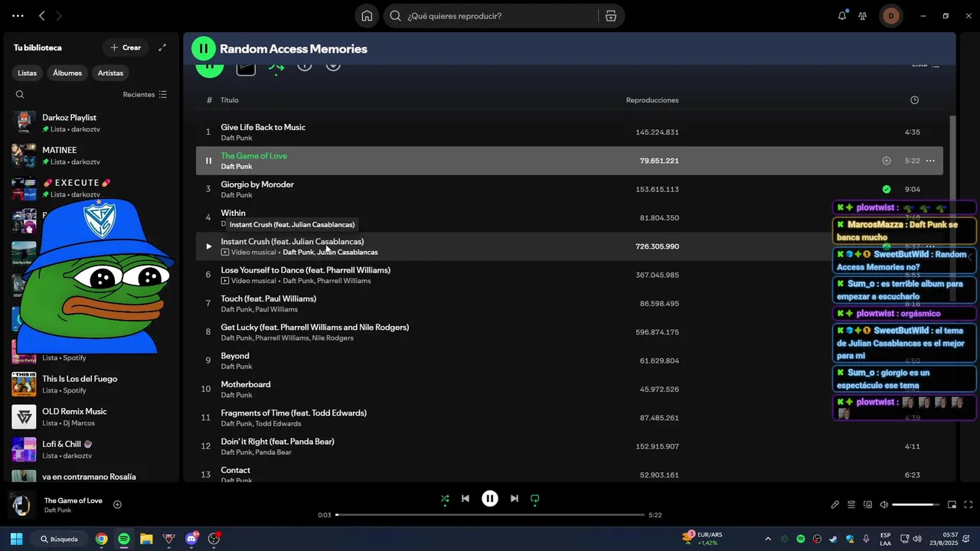Play Instant Crush with its row play icon
Viewport: 980px width, 551px height.
pos(208,246)
